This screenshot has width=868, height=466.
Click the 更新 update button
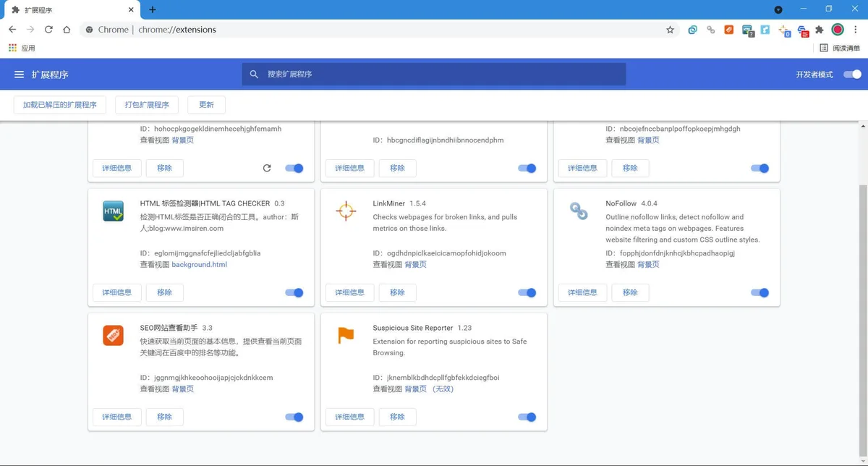[x=206, y=105]
